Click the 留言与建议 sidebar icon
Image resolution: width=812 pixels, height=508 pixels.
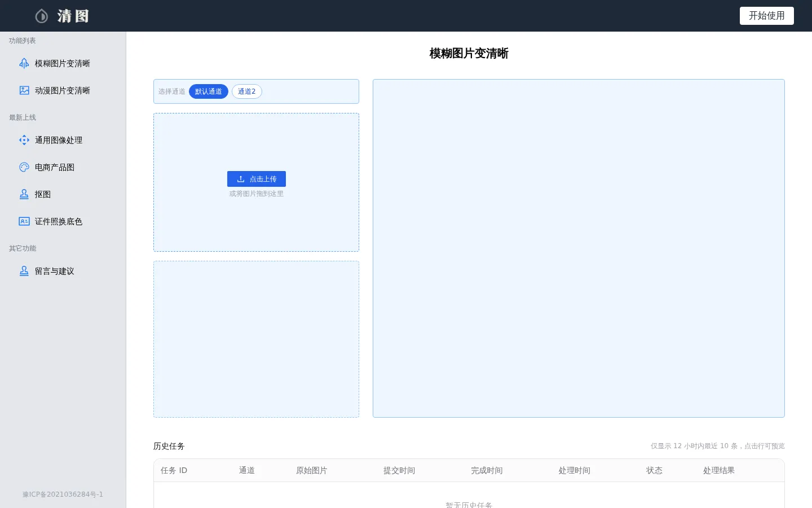click(24, 271)
